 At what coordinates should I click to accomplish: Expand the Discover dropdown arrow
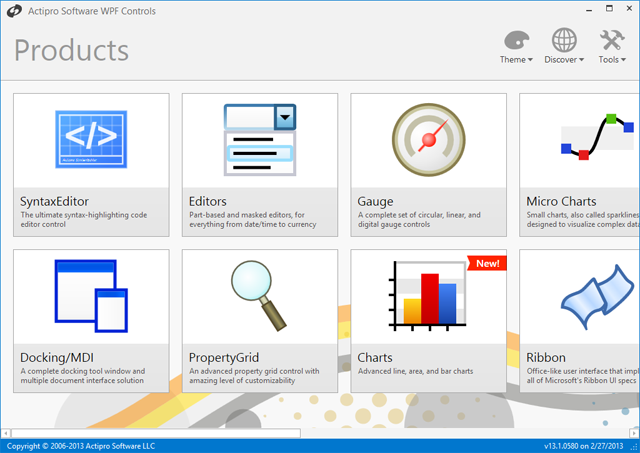(581, 60)
